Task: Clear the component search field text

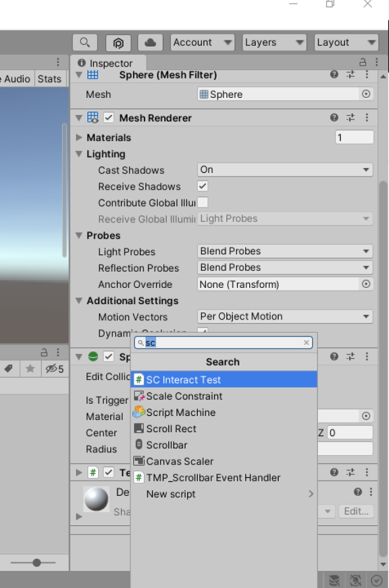Action: 307,343
